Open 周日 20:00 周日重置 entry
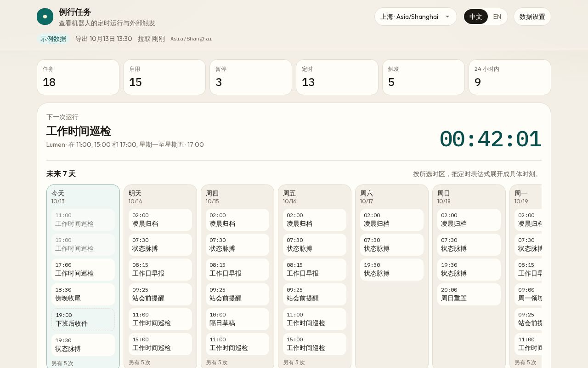Image resolution: width=588 pixels, height=368 pixels. point(469,294)
